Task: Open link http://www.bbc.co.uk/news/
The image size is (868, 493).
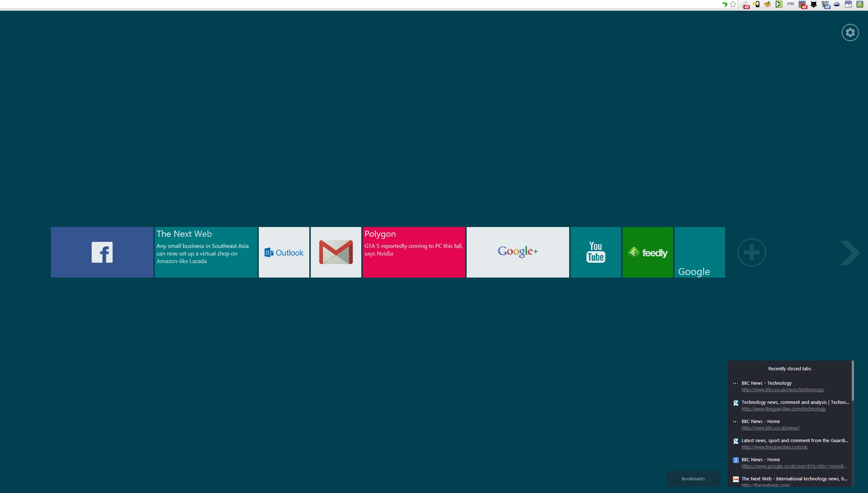Action: pos(770,428)
